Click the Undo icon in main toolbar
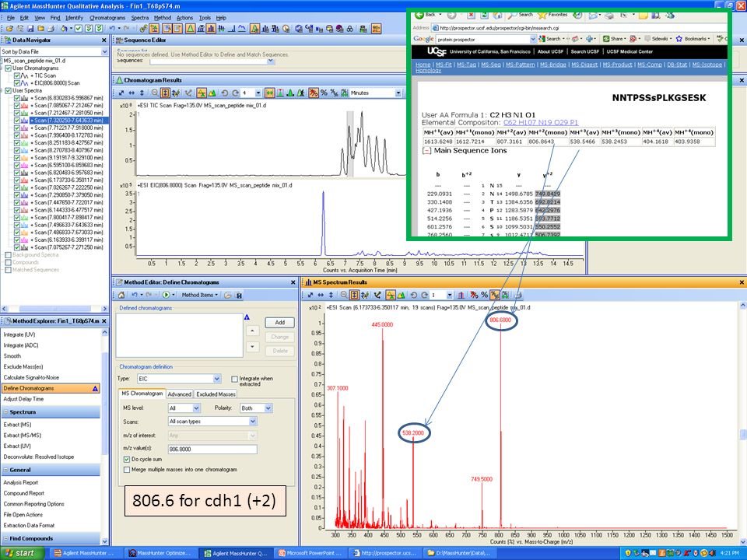Viewport: 747px width, 560px height. point(112,29)
